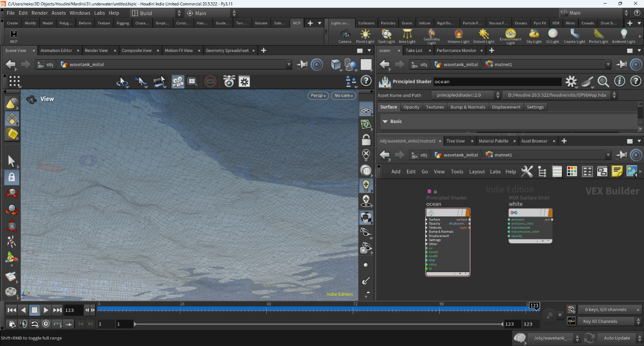Open the scene view help button
Screen dimensions: 644x346
[366, 81]
